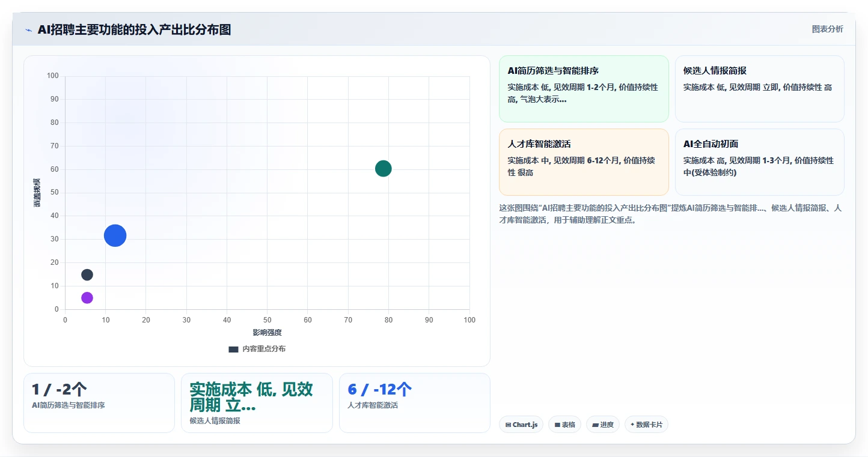This screenshot has width=868, height=457.
Task: Select the large blue bubble on chart
Action: pos(115,235)
